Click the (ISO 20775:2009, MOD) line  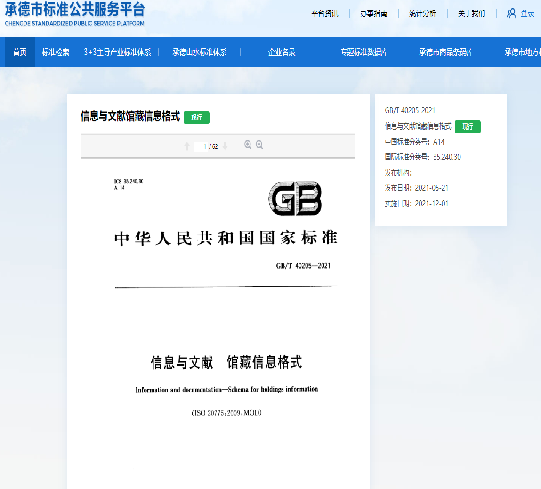click(x=226, y=413)
